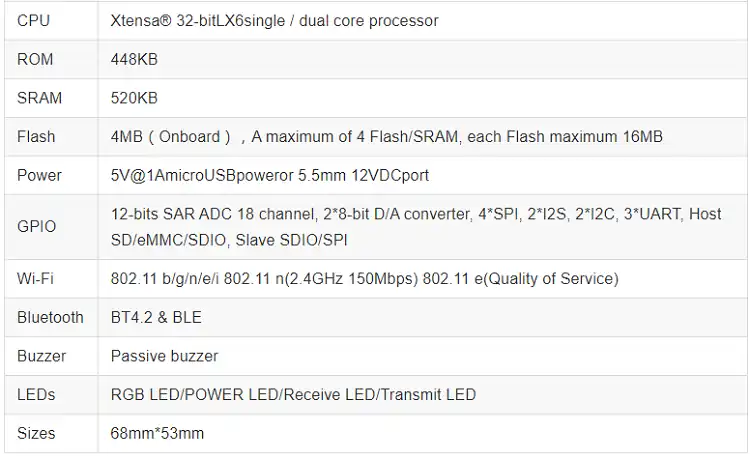
Task: Click the LEDs row label
Action: 36,395
